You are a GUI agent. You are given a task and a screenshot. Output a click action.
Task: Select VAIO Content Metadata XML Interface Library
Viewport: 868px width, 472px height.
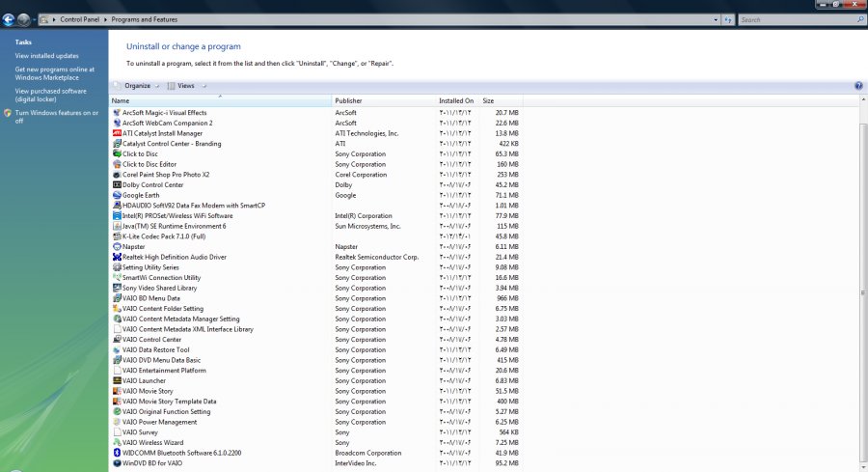(x=315, y=329)
